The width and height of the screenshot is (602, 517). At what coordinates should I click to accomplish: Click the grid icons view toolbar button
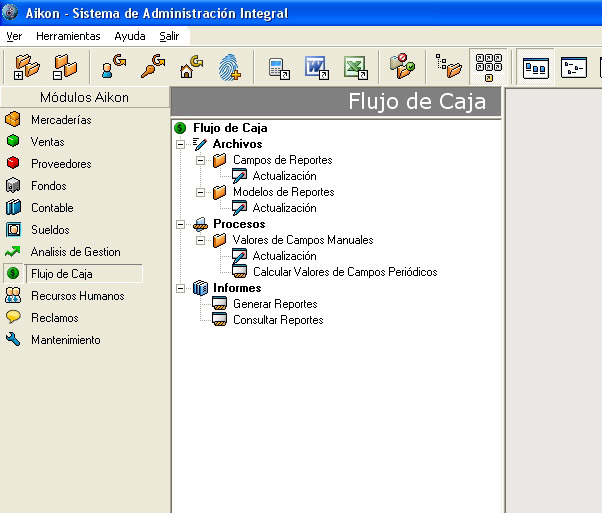pos(488,68)
